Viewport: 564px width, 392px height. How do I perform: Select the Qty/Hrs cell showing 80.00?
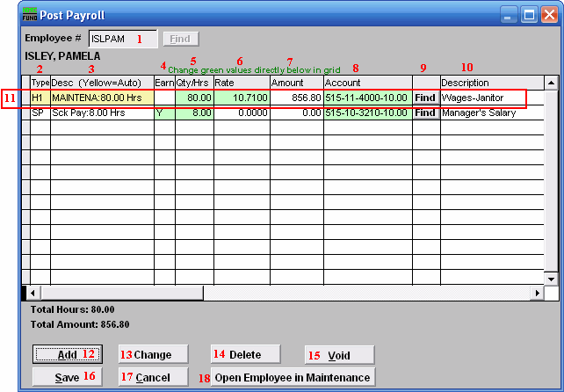(x=194, y=98)
